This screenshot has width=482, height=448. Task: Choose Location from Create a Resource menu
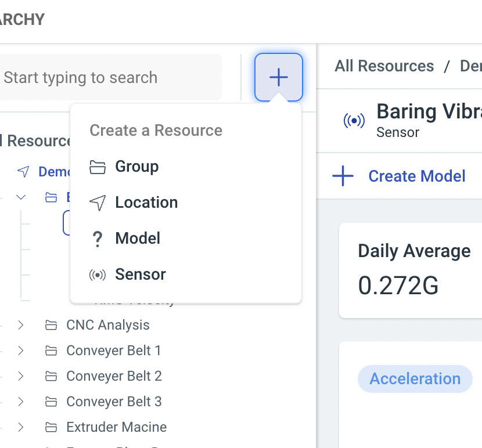coord(186,203)
